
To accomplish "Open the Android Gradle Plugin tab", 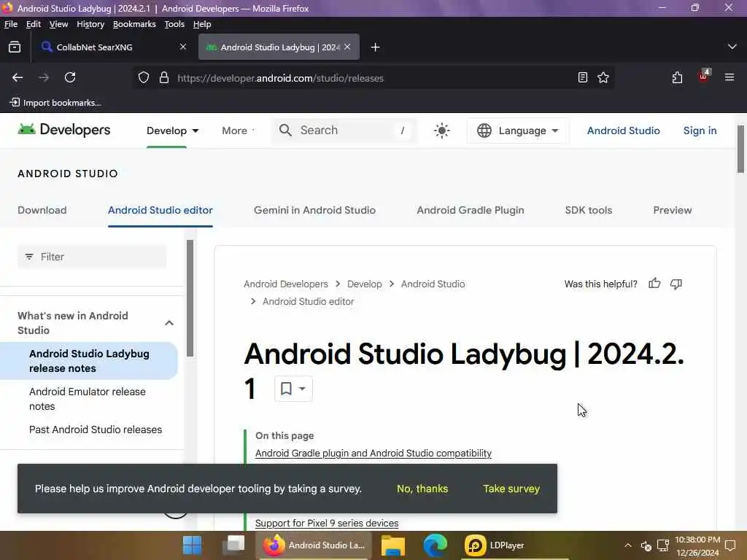I will click(x=471, y=210).
